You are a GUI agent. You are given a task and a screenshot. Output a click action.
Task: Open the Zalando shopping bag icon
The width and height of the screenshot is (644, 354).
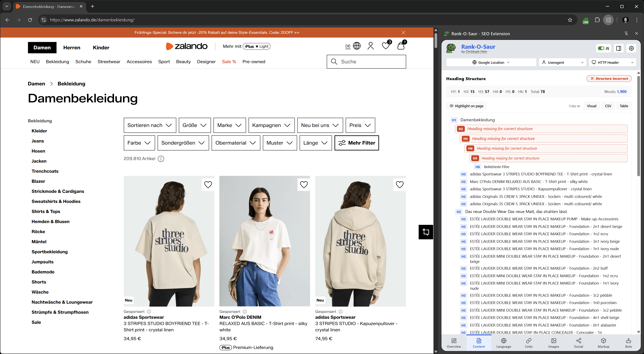(x=401, y=46)
